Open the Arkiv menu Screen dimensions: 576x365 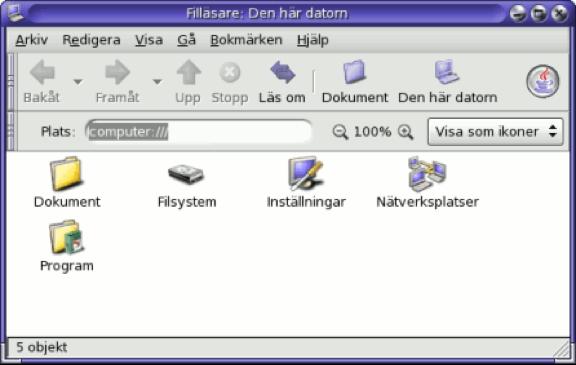(32, 40)
